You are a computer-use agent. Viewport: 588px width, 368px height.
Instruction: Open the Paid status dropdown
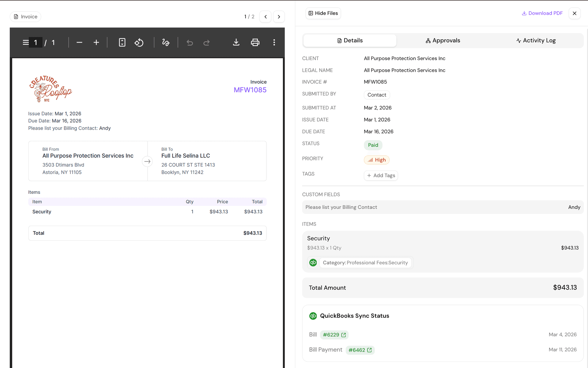373,145
